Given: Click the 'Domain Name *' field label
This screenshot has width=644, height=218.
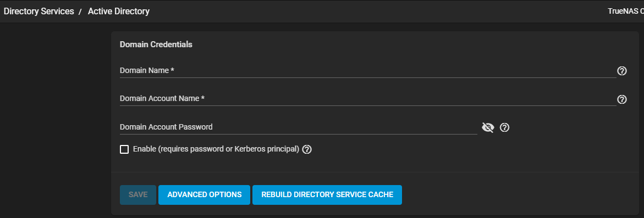Looking at the screenshot, I should (147, 70).
